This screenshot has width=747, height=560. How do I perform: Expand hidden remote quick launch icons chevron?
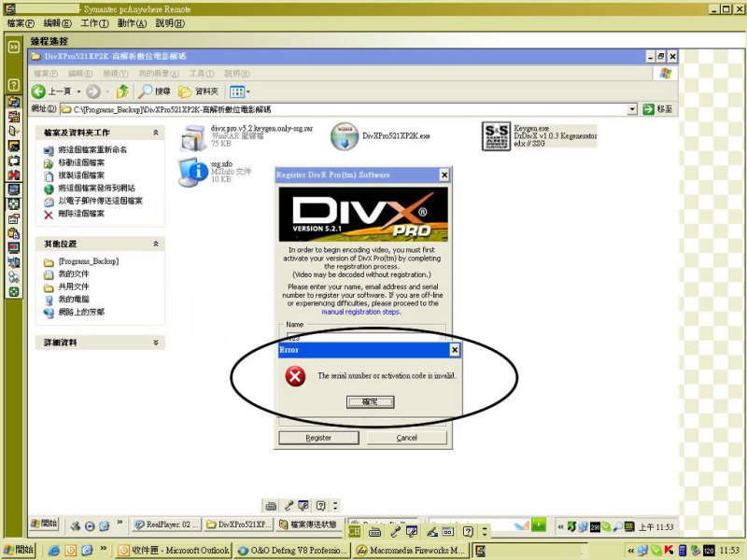tap(120, 523)
